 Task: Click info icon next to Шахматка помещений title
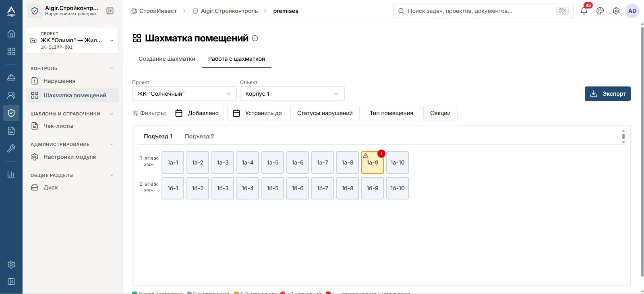click(255, 38)
